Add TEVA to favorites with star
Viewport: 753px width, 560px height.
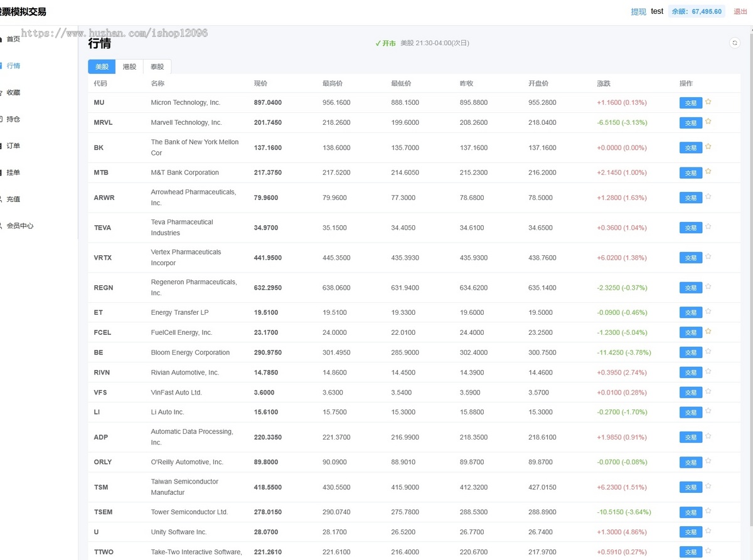pyautogui.click(x=708, y=227)
